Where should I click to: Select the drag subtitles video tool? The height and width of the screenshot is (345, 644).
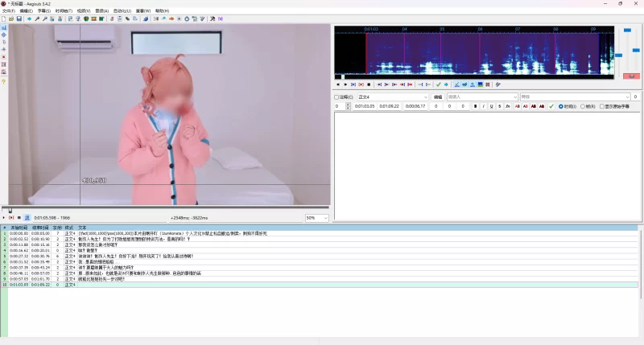point(4,35)
